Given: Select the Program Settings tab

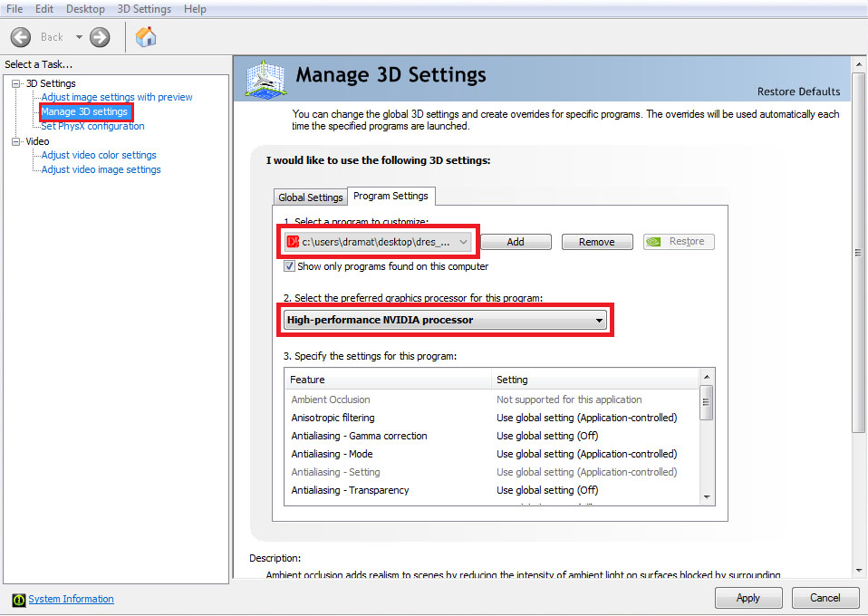Looking at the screenshot, I should 391,196.
